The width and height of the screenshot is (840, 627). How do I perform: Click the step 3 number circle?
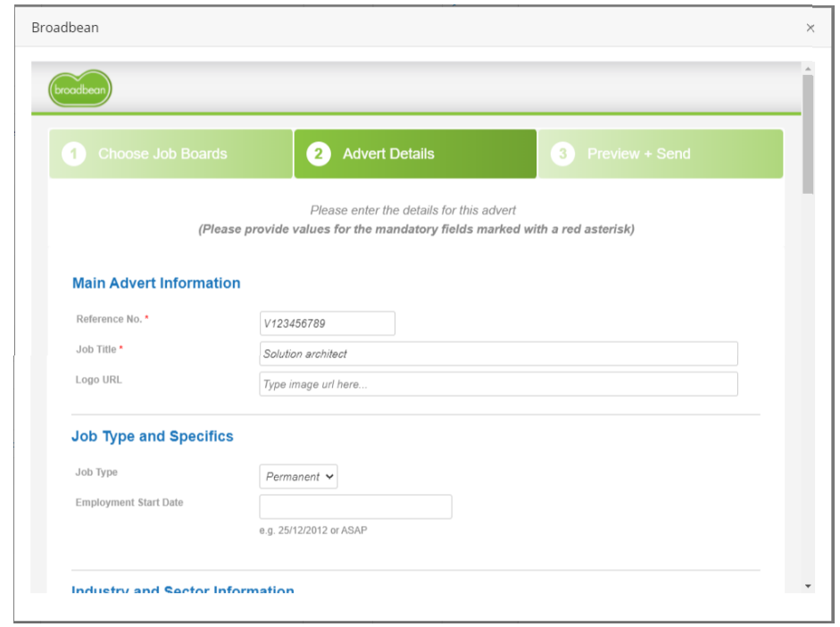562,154
